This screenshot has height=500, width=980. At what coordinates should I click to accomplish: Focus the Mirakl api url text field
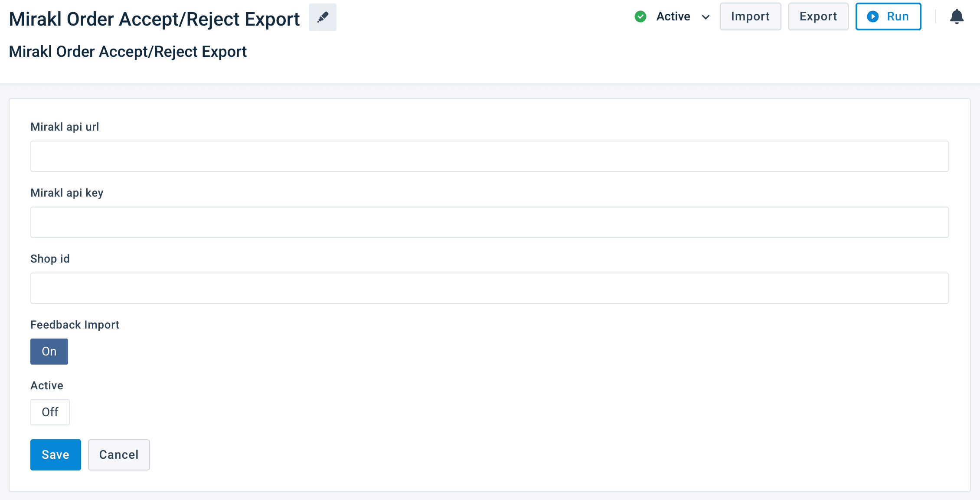(489, 156)
